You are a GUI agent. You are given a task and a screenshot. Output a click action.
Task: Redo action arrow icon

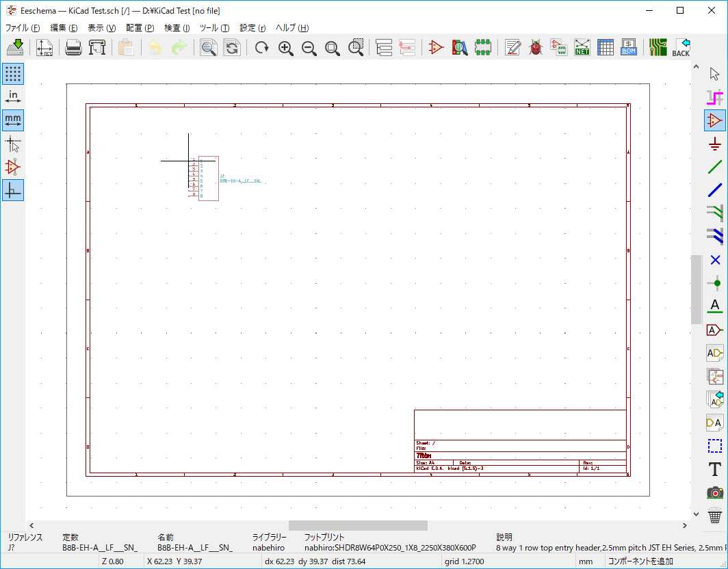point(179,47)
